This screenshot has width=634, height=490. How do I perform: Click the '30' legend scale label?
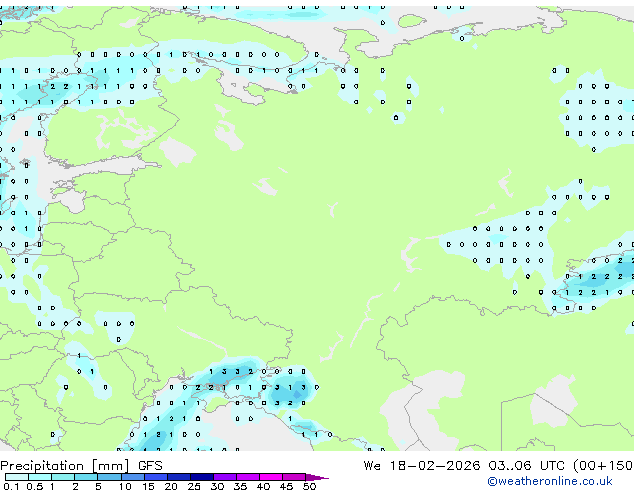[217, 486]
